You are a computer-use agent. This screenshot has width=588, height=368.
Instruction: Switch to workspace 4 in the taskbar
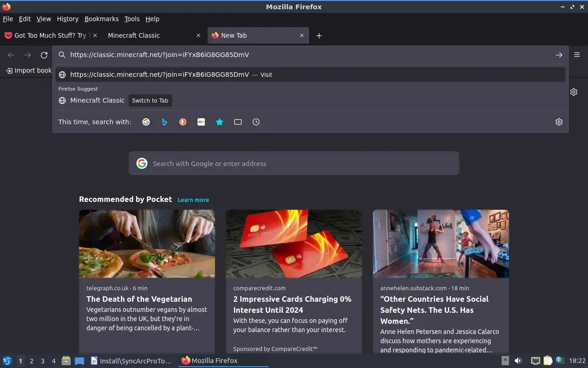54,361
